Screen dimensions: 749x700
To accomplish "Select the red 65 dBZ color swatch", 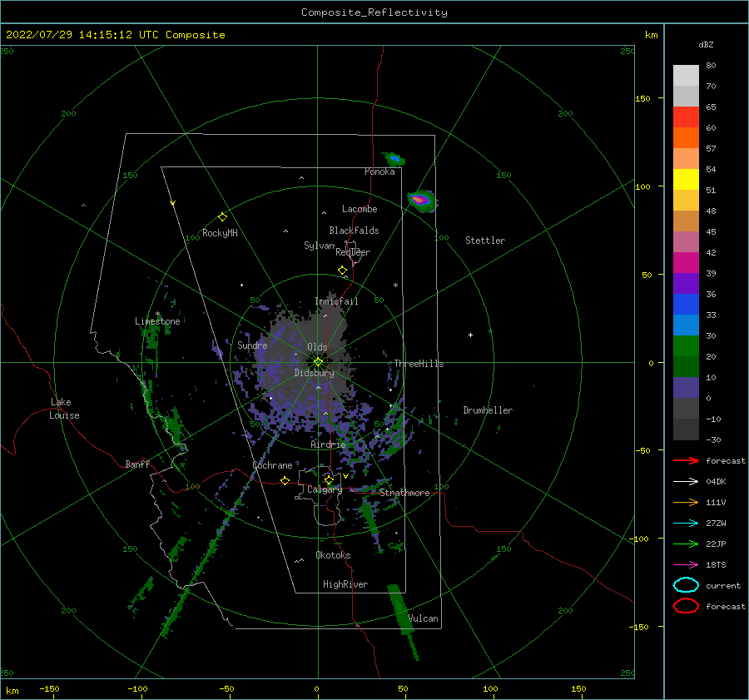I will [x=686, y=117].
